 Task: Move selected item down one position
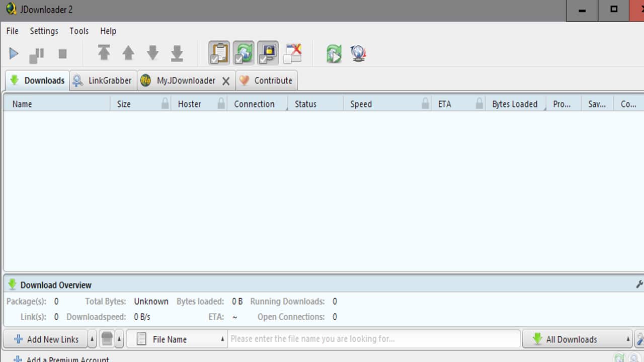152,53
